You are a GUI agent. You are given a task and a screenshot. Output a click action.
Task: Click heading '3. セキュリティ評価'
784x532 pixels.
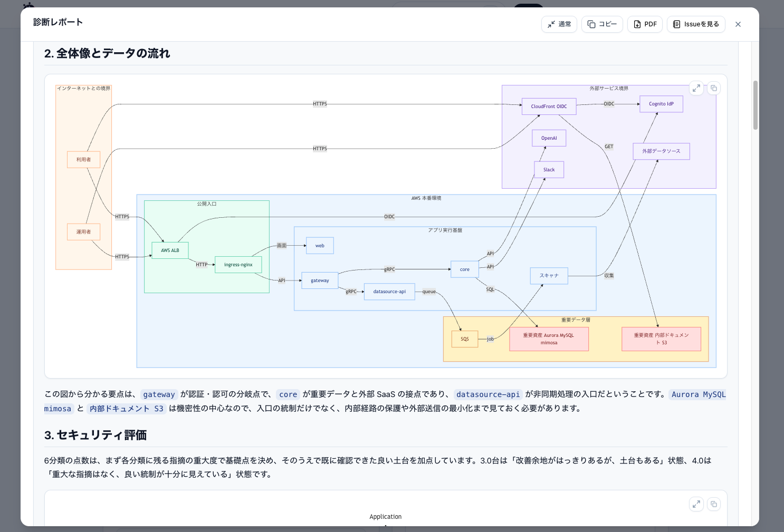click(x=95, y=435)
